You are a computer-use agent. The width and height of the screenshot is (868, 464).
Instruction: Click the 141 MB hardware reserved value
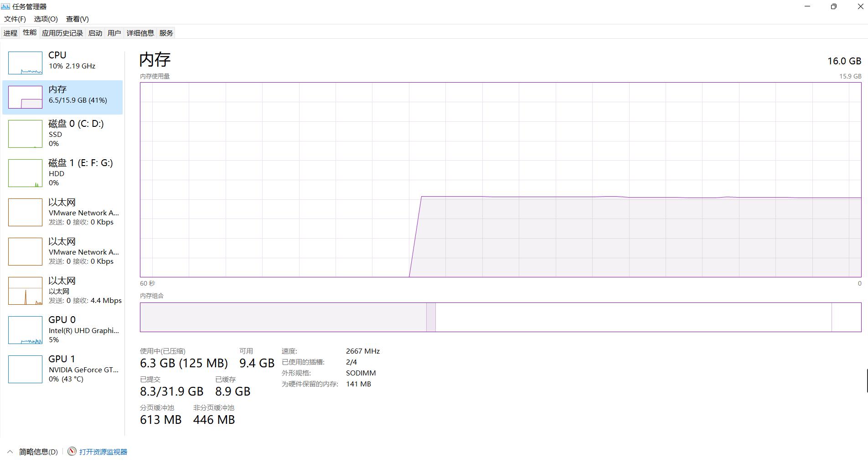[x=359, y=384]
